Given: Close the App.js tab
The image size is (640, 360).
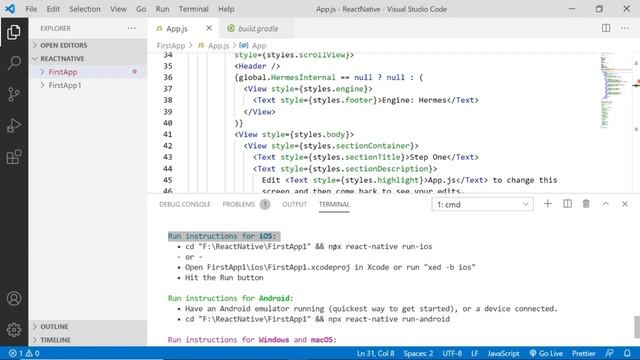Looking at the screenshot, I should point(209,28).
